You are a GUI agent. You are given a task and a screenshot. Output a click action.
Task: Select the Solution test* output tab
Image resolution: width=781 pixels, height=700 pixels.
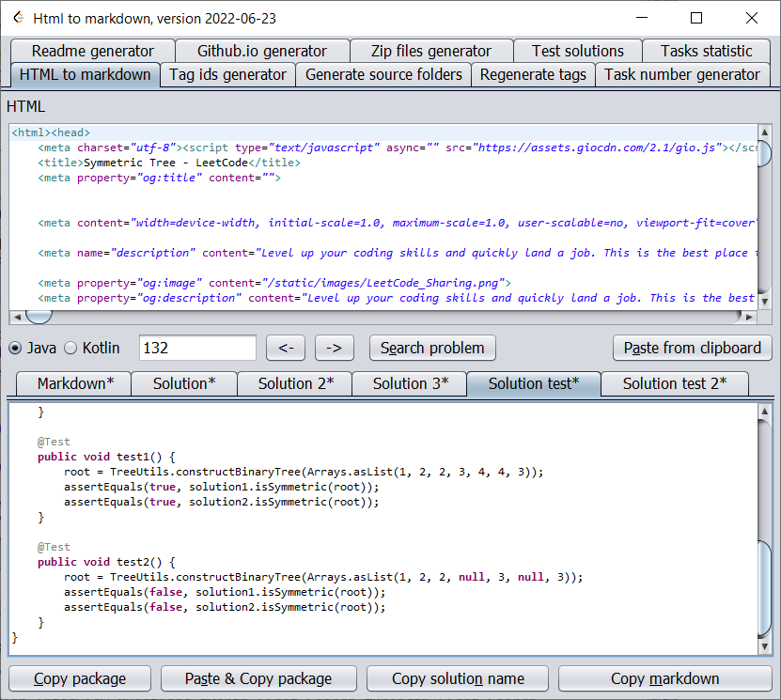(534, 384)
